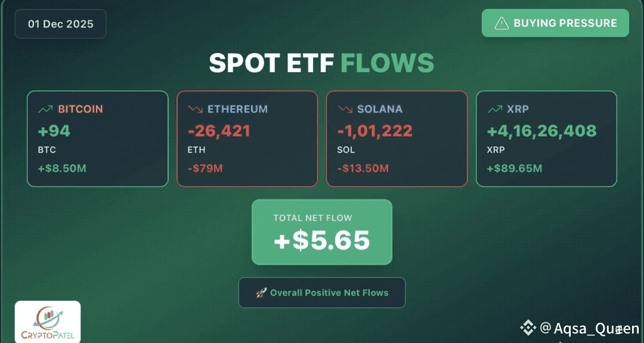The height and width of the screenshot is (343, 644).
Task: Click the Spot ETF Flows heading
Action: click(x=321, y=63)
